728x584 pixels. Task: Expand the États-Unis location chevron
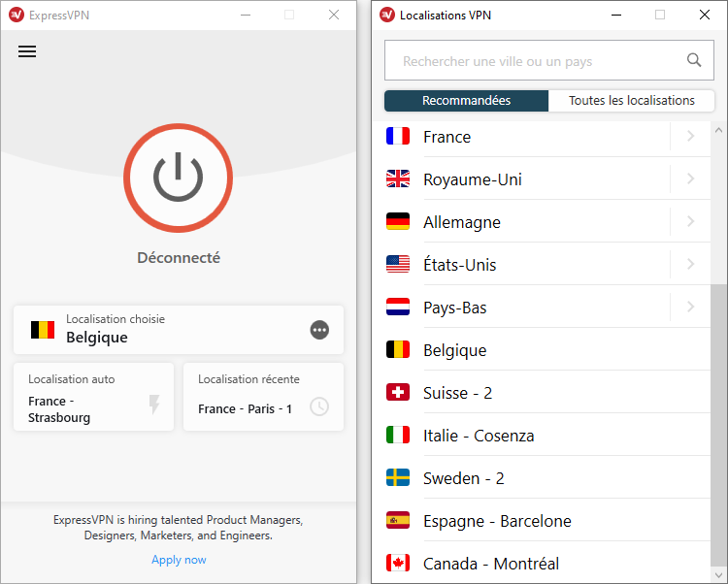coord(690,264)
